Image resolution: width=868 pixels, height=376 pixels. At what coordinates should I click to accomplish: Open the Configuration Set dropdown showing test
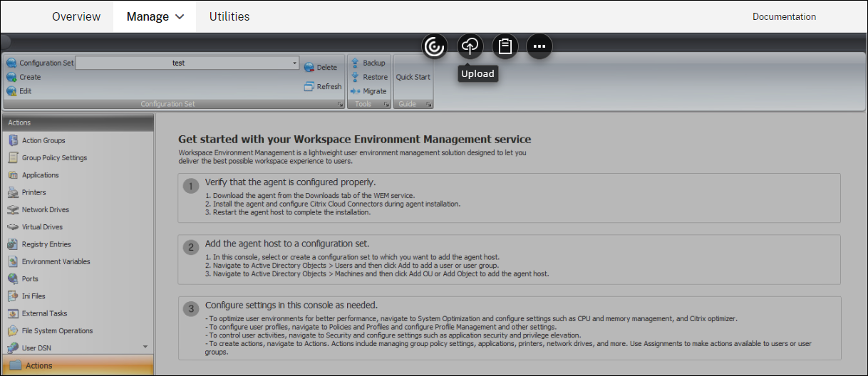(x=187, y=63)
